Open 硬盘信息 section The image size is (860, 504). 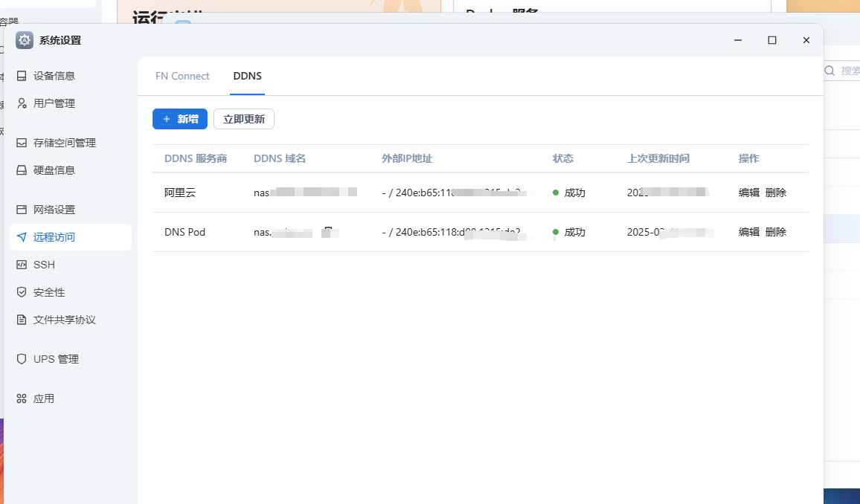(70, 169)
